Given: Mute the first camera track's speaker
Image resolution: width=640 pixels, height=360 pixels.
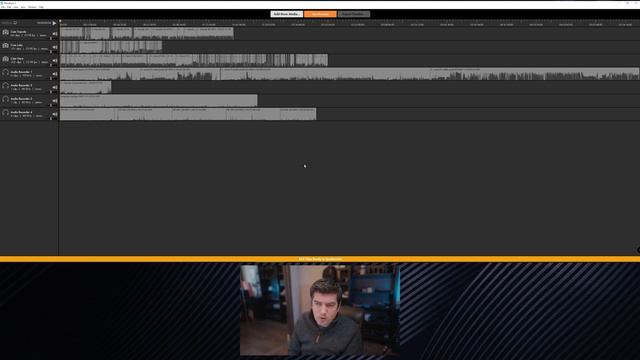Looking at the screenshot, I should pyautogui.click(x=55, y=34).
